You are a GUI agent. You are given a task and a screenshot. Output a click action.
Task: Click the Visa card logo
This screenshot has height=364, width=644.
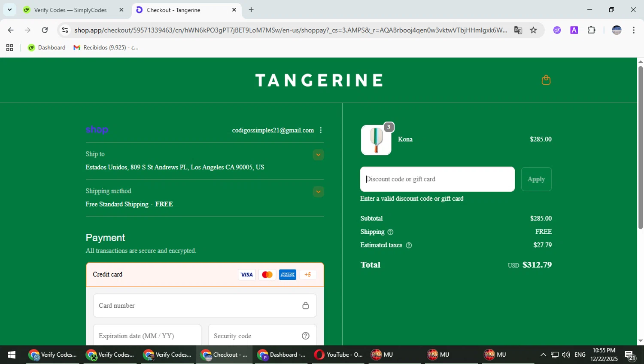[x=247, y=275]
